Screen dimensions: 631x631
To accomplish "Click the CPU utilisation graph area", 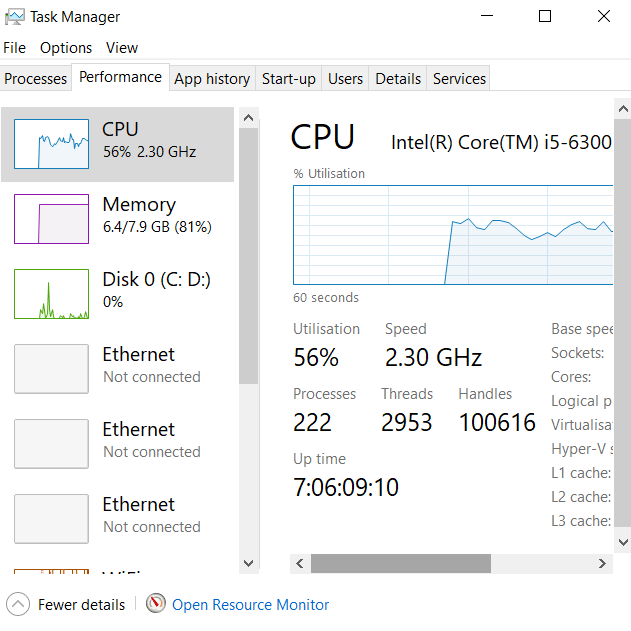I will click(x=453, y=235).
